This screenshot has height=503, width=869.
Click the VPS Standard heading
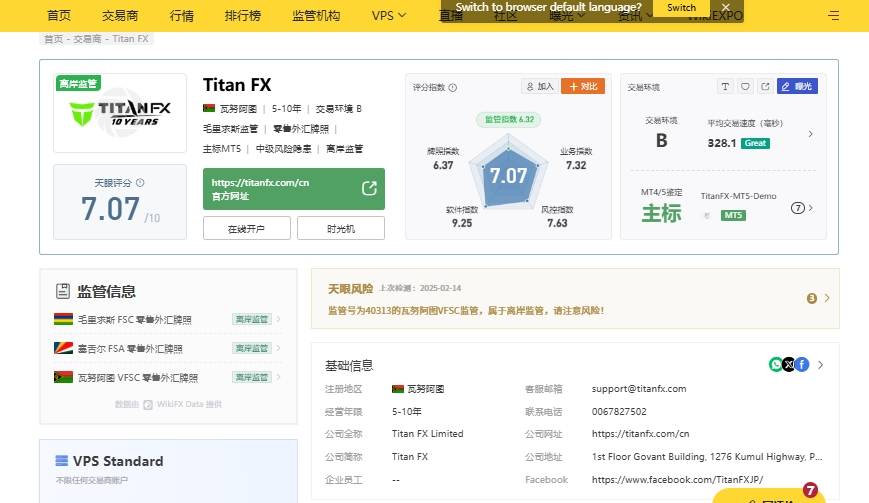pos(118,461)
